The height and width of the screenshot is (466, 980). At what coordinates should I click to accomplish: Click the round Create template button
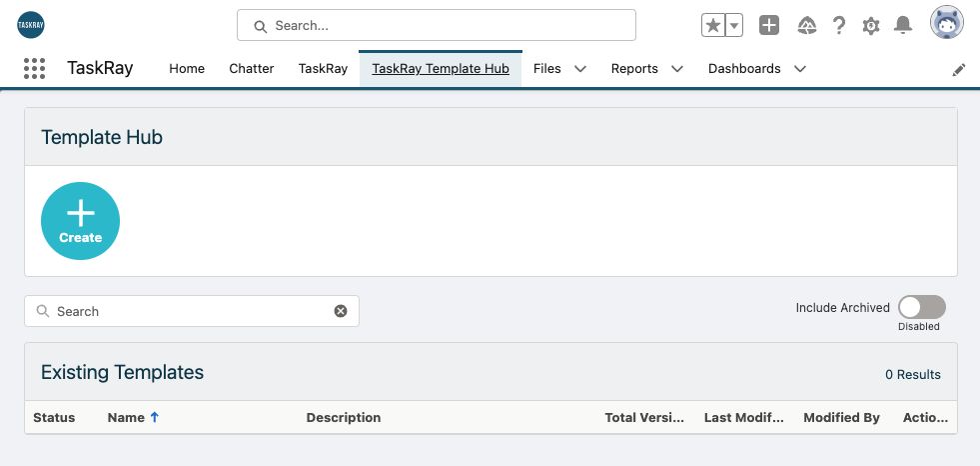80,221
